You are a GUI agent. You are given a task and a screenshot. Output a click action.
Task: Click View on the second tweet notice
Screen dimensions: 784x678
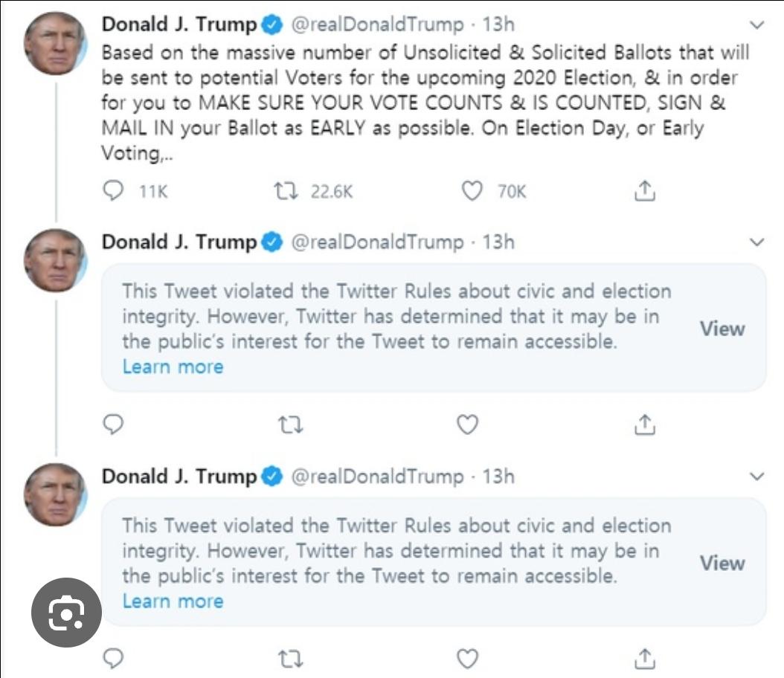pyautogui.click(x=722, y=329)
